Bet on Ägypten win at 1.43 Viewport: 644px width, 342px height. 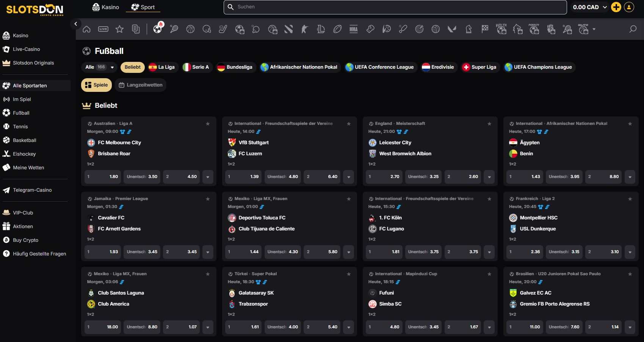coord(525,177)
